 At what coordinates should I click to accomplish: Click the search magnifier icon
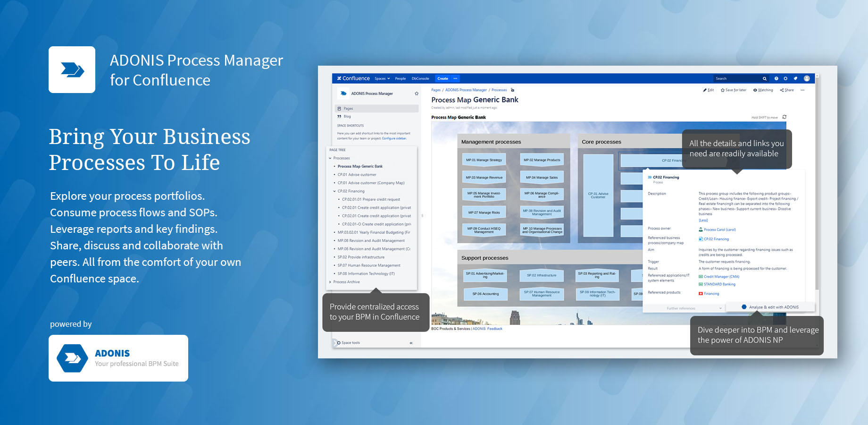pos(764,78)
